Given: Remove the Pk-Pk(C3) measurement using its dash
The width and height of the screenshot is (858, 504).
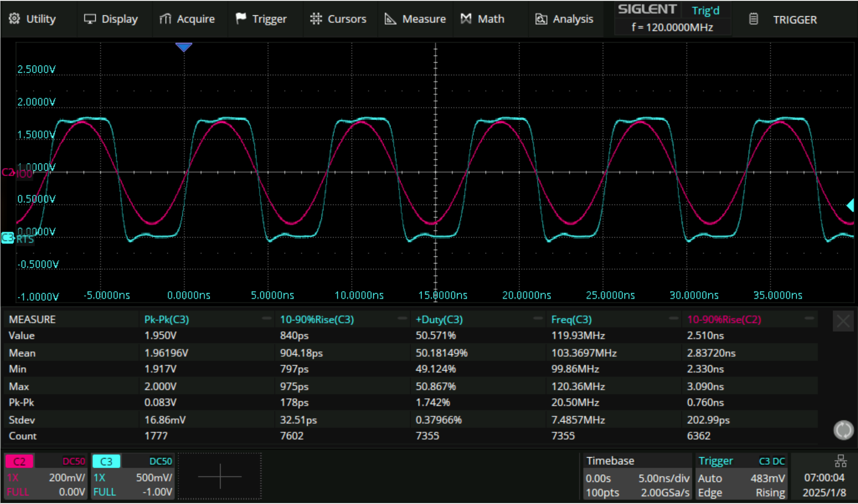Looking at the screenshot, I should (x=267, y=318).
